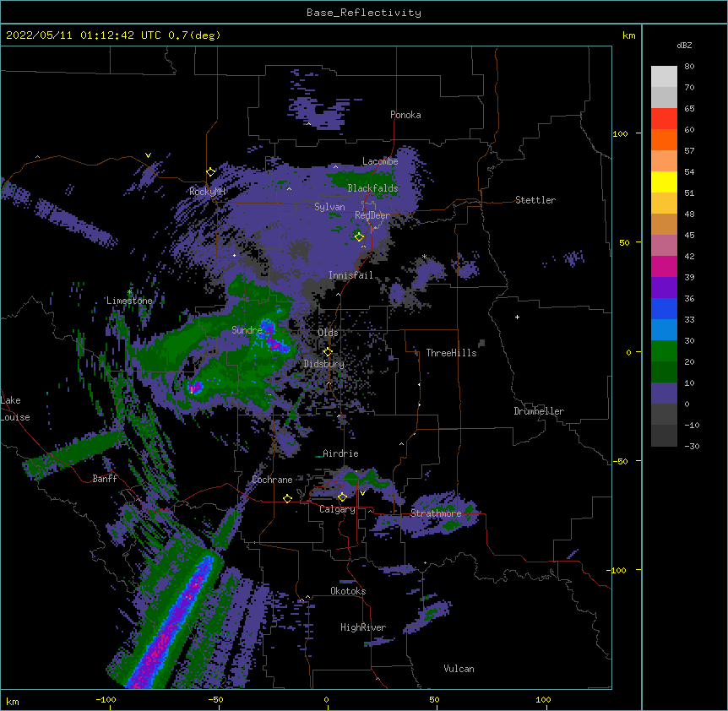Click the magenta swatch in the legend

(x=664, y=266)
